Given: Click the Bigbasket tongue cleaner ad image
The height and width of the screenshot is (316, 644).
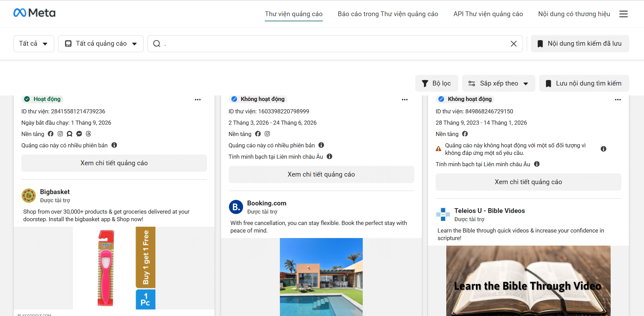Looking at the screenshot, I should [114, 268].
